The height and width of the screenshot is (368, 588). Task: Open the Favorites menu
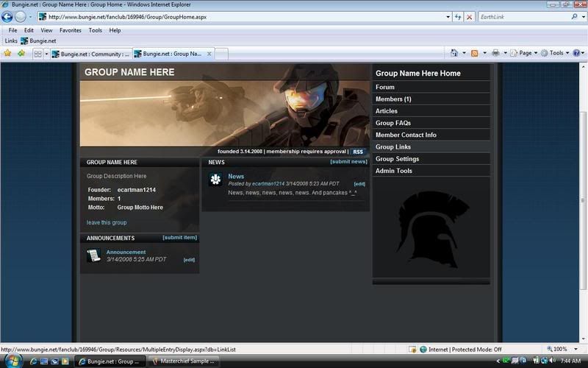point(71,30)
